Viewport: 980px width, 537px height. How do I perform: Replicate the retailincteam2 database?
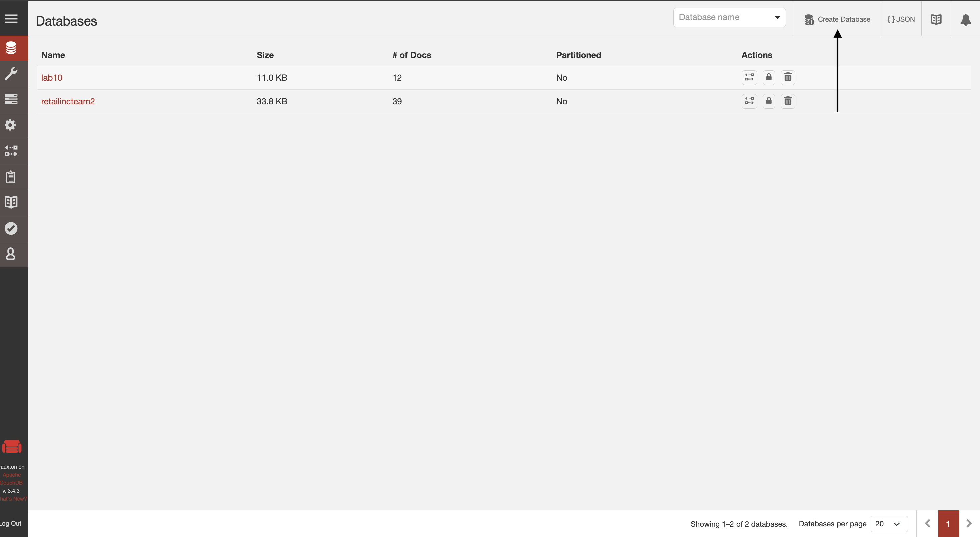(749, 101)
